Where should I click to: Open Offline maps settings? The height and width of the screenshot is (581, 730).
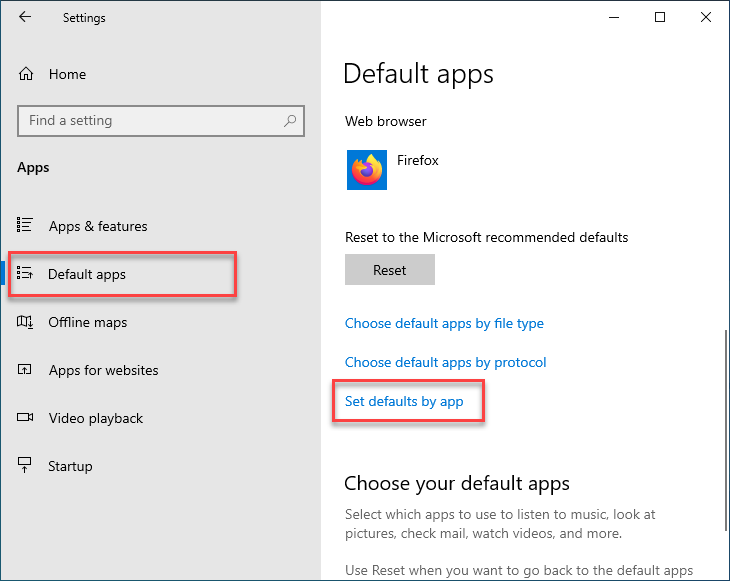pyautogui.click(x=88, y=322)
